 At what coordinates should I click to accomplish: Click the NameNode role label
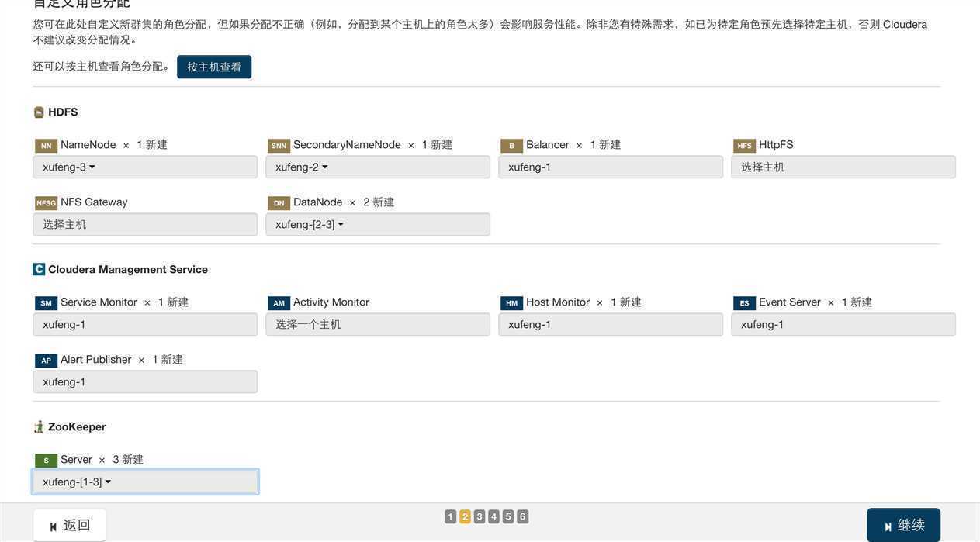(x=88, y=145)
